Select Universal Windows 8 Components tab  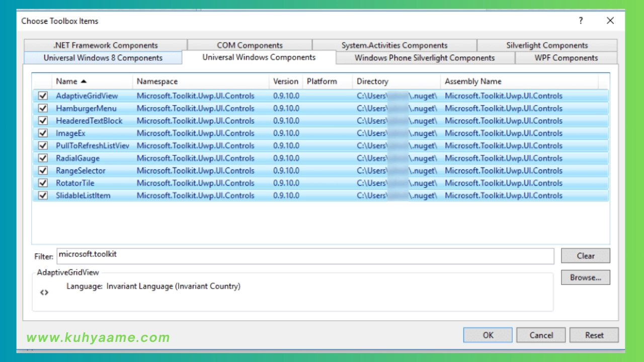(103, 58)
